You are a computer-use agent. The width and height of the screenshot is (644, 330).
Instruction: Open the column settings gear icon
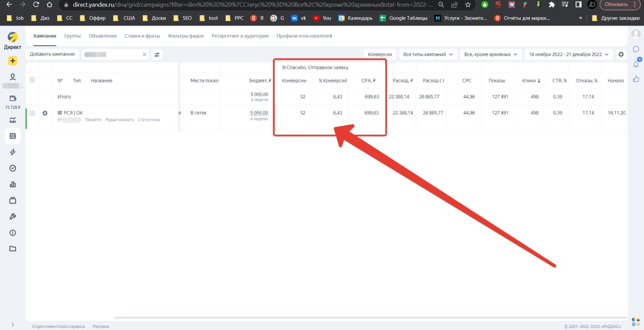[621, 54]
